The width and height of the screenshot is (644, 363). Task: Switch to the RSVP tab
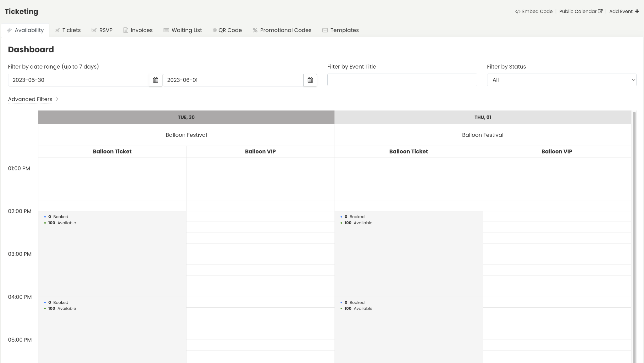[x=102, y=30]
